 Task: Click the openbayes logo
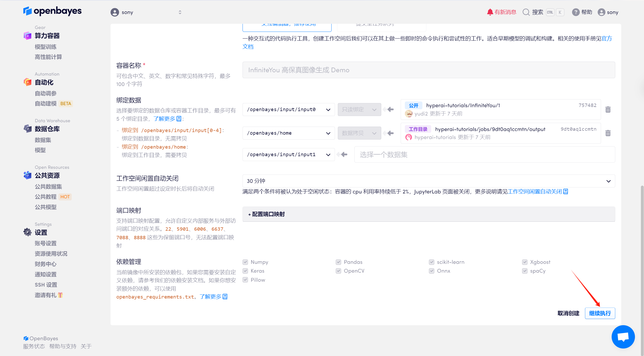click(52, 11)
